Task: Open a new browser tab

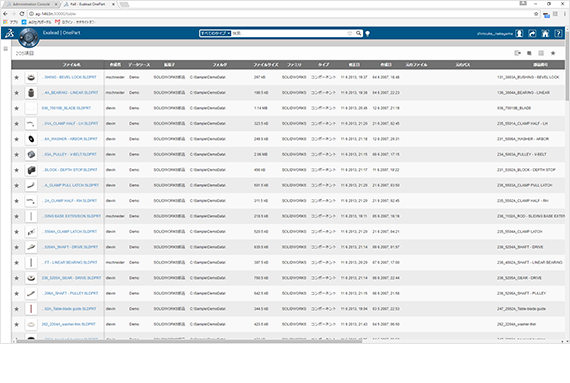Action: point(124,4)
